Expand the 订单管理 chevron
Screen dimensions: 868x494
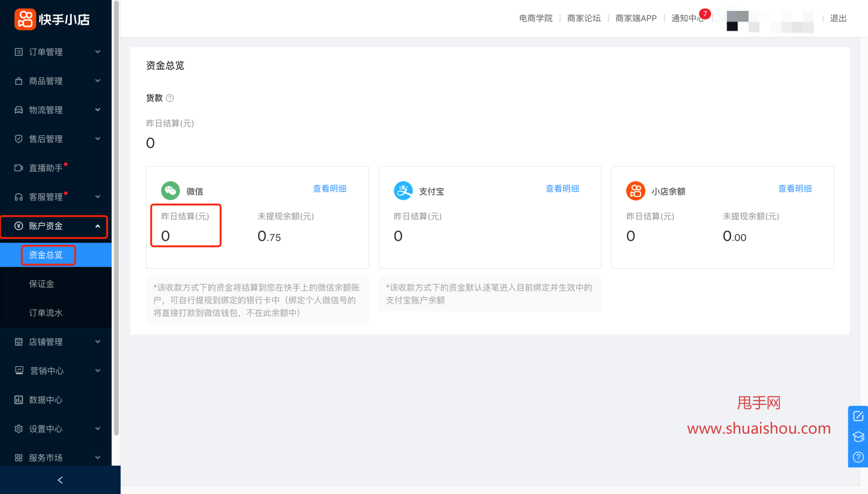pos(98,52)
